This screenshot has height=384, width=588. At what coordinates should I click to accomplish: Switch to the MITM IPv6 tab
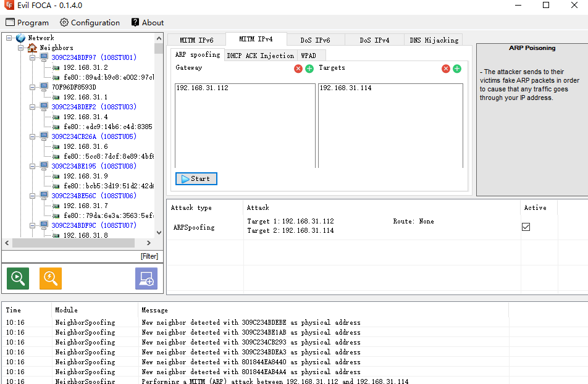click(x=196, y=40)
